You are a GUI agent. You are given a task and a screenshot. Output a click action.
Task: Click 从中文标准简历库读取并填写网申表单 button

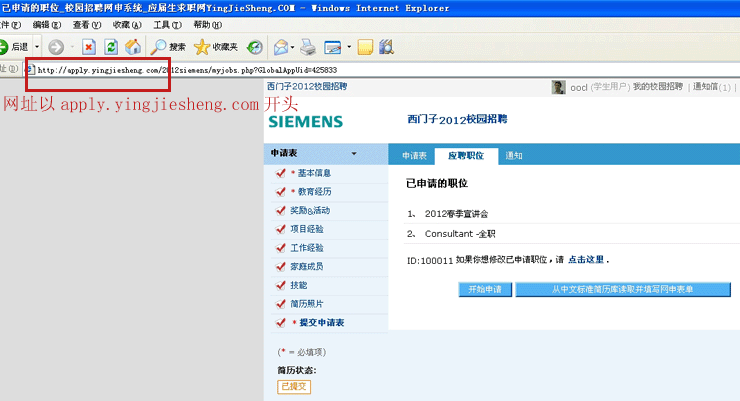point(623,289)
